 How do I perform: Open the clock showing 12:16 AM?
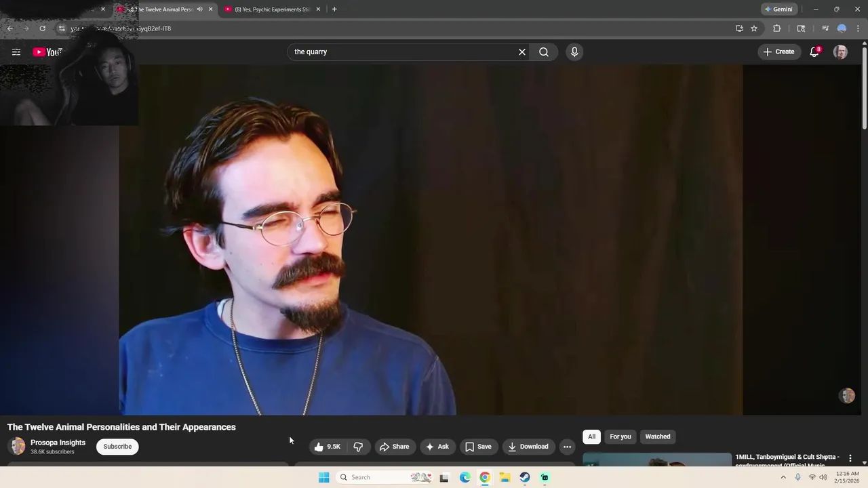click(x=848, y=477)
